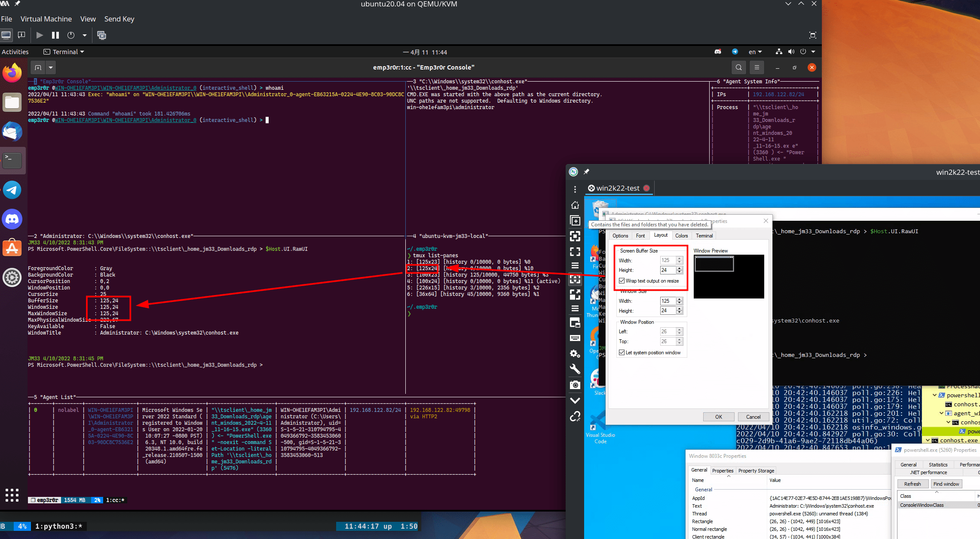Click the Remmina keyboard grab icon
This screenshot has width=980, height=539.
coord(575,338)
